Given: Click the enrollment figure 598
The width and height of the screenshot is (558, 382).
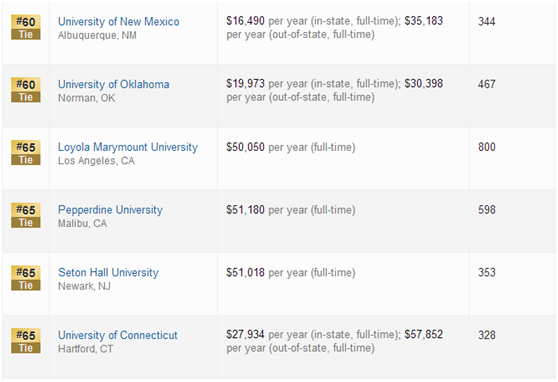Looking at the screenshot, I should tap(486, 210).
